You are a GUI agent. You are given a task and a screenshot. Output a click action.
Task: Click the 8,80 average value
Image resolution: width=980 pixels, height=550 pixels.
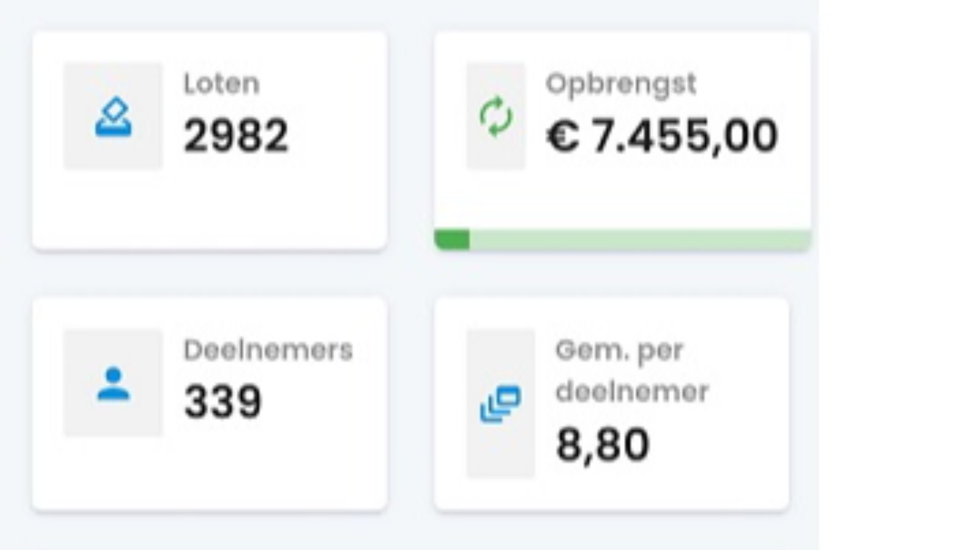point(602,445)
